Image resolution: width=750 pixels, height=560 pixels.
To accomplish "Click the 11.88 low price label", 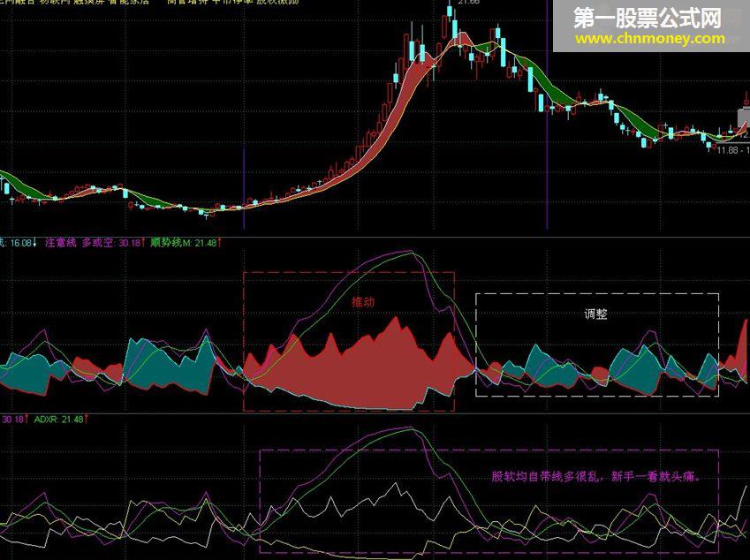I will [x=727, y=150].
